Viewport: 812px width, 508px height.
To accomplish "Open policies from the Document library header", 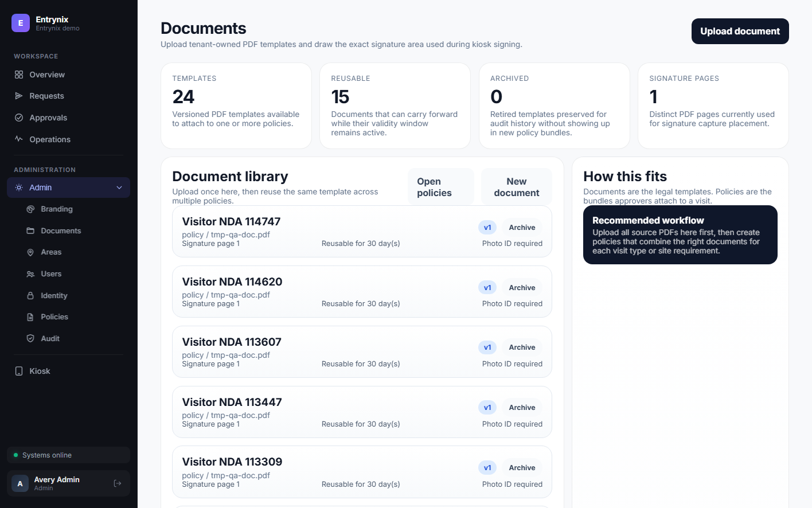I will pyautogui.click(x=440, y=186).
